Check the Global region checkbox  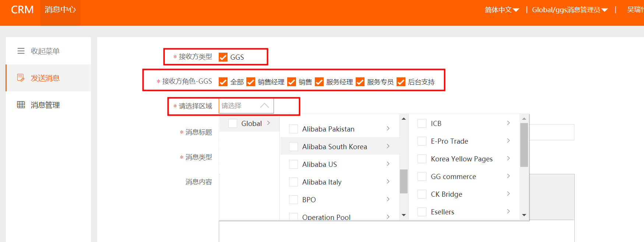(233, 123)
